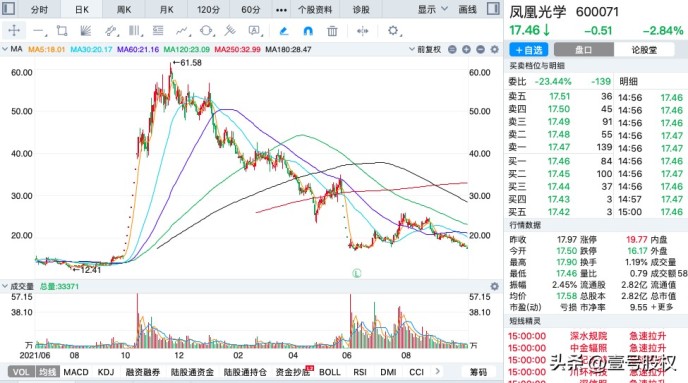Select the 盘口 tab
Image resolution: width=688 pixels, height=383 pixels.
point(584,50)
